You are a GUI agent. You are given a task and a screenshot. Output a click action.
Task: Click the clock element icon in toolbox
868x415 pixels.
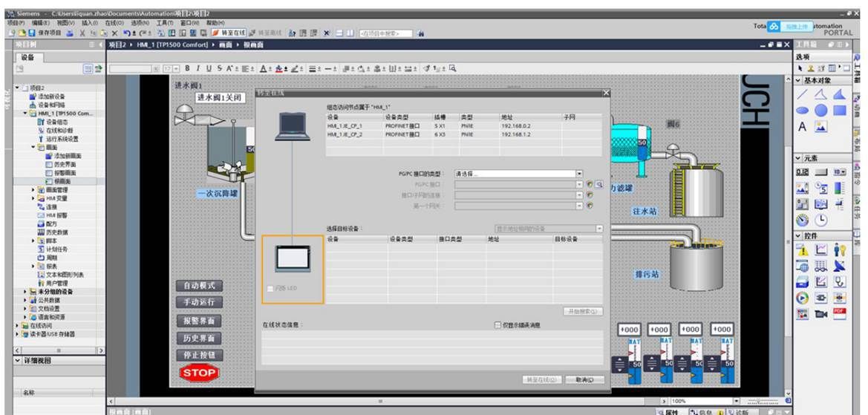pos(821,220)
